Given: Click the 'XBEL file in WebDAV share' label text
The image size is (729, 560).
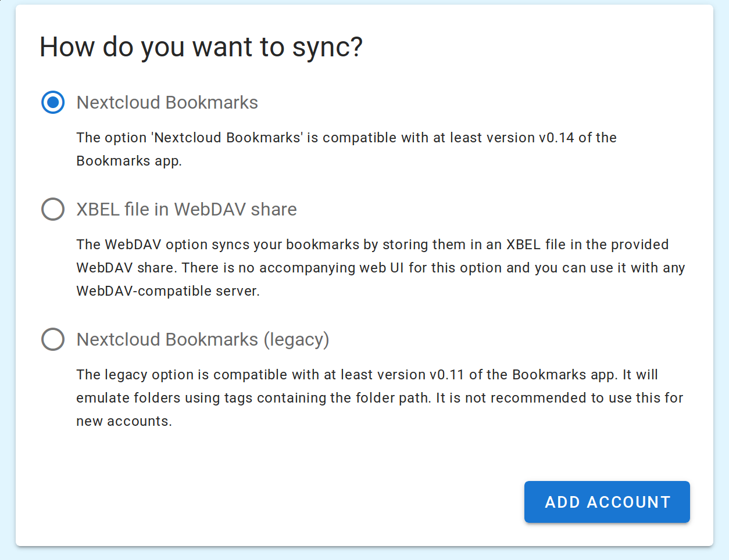Looking at the screenshot, I should (x=186, y=209).
